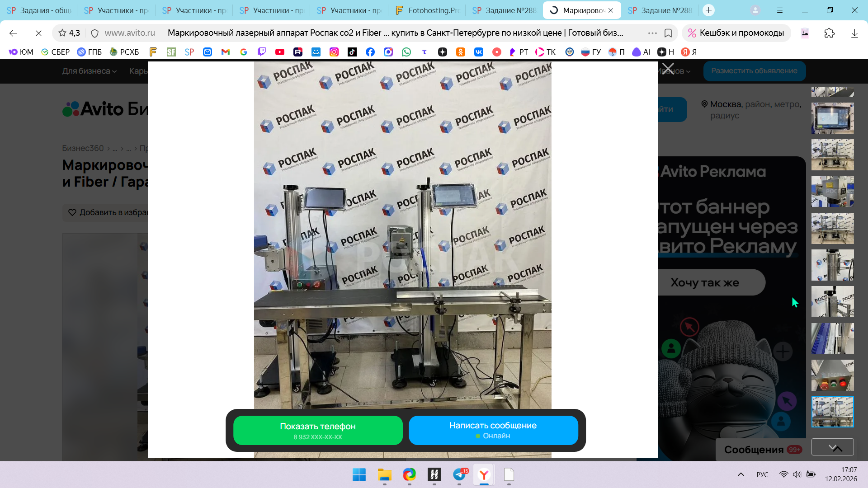
Task: Open the WhatsApp bookmark
Action: point(406,52)
